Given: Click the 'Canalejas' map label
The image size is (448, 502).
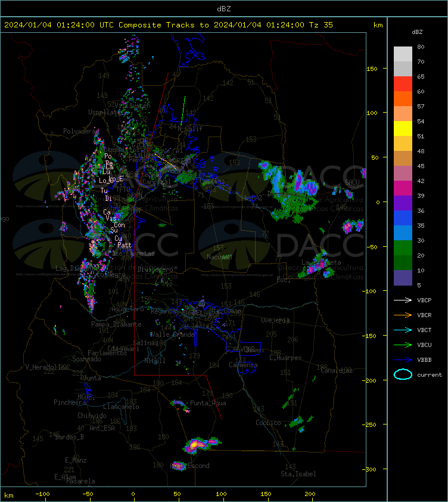Looking at the screenshot, I should pos(337,370).
